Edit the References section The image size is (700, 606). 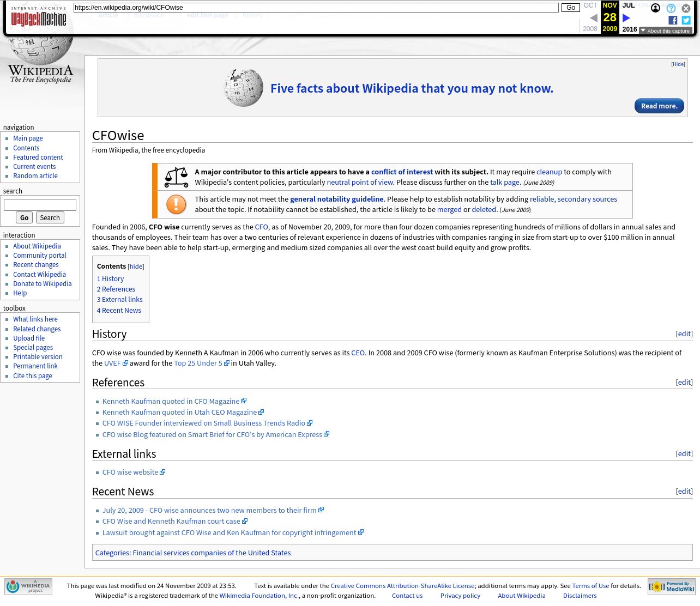(684, 383)
